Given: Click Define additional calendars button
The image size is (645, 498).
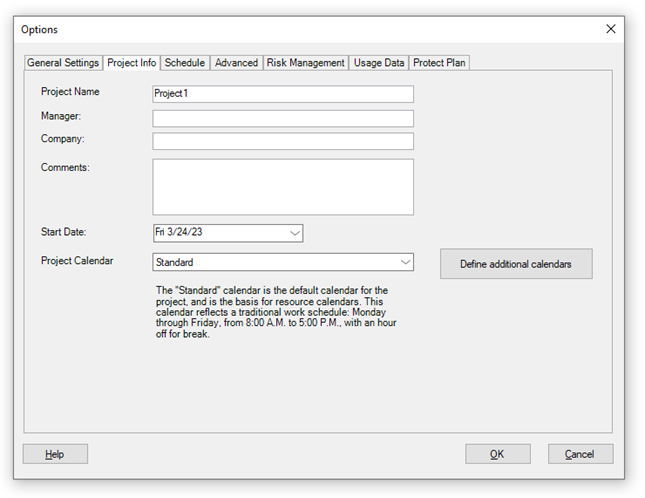Looking at the screenshot, I should click(x=516, y=264).
